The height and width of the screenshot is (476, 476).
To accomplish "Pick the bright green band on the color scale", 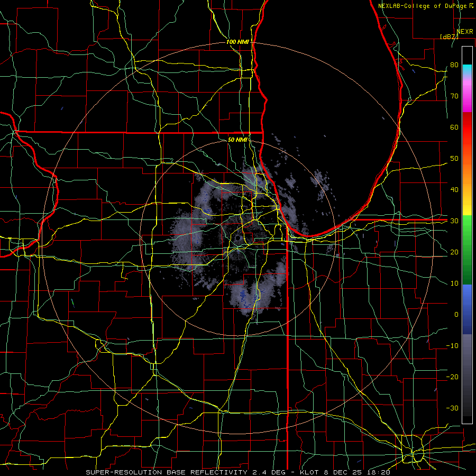I will pos(467,225).
